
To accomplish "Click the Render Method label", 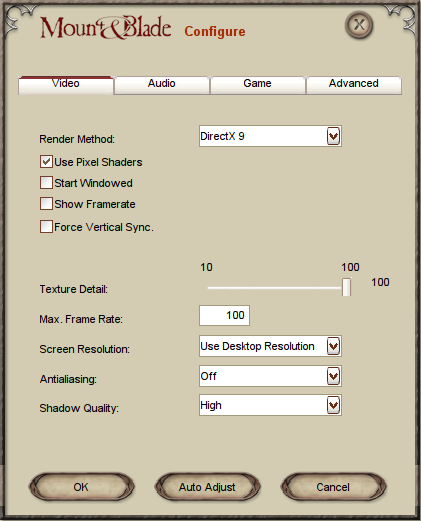I will click(77, 139).
